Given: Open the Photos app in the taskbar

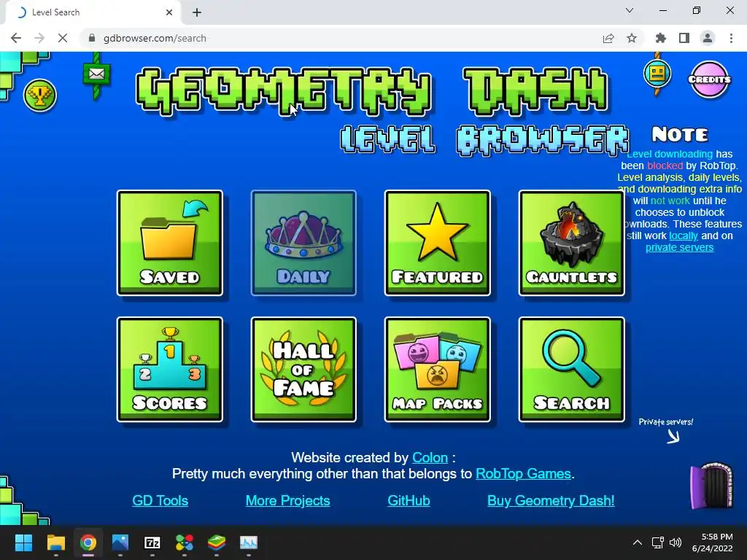Looking at the screenshot, I should tap(120, 542).
